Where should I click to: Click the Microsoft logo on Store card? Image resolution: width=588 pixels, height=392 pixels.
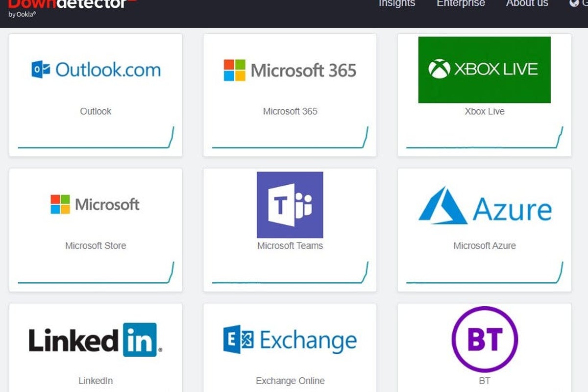click(x=95, y=204)
